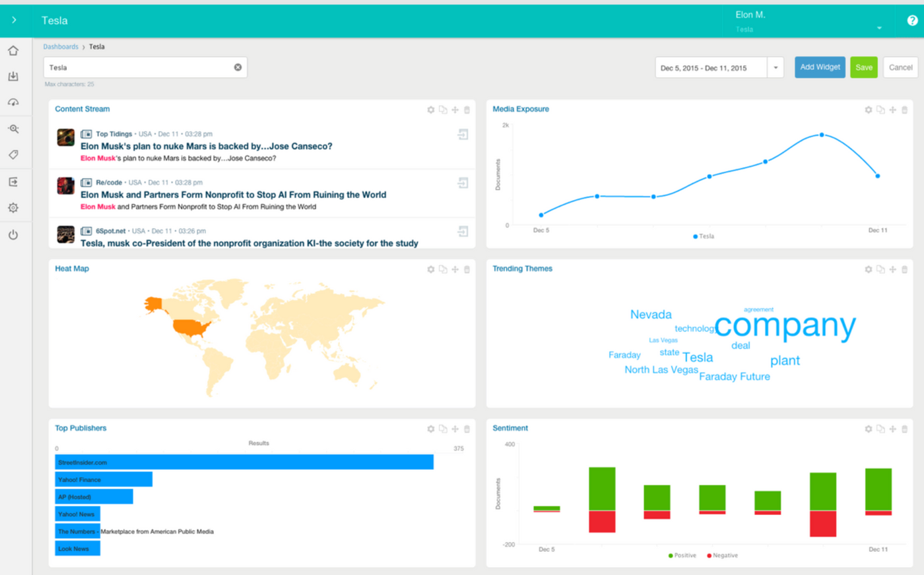Delete the Content Stream widget

pos(467,110)
